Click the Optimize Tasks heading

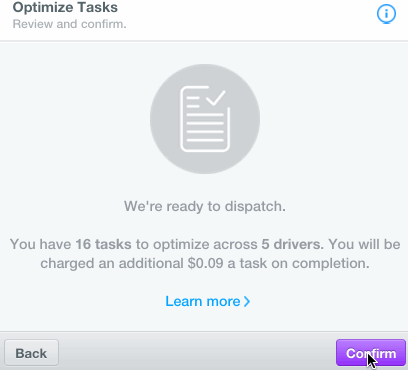pos(65,7)
